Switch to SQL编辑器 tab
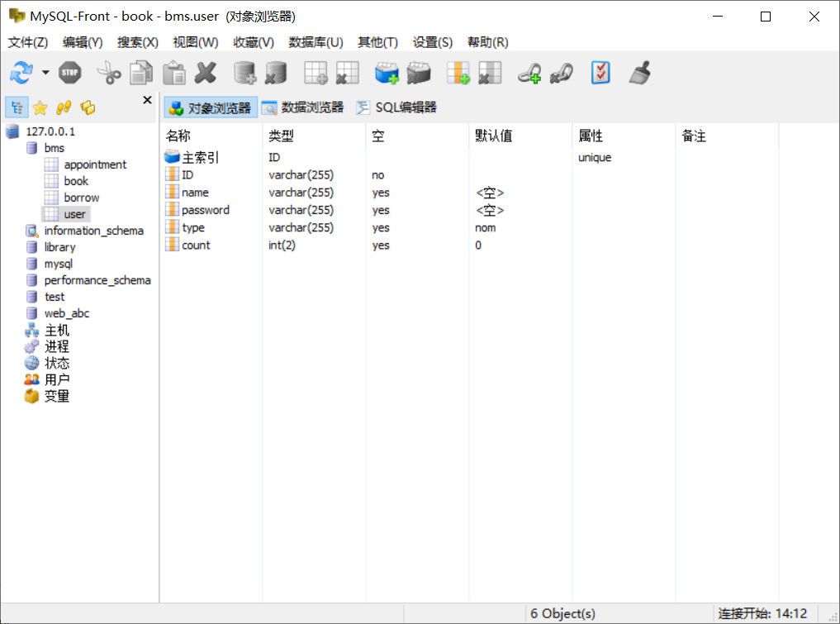Screen dimensions: 840x624 (x=397, y=107)
